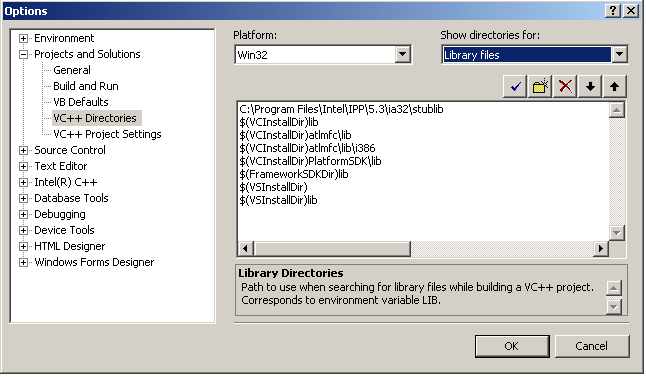
Task: Expand the Database Tools node
Action: point(23,199)
